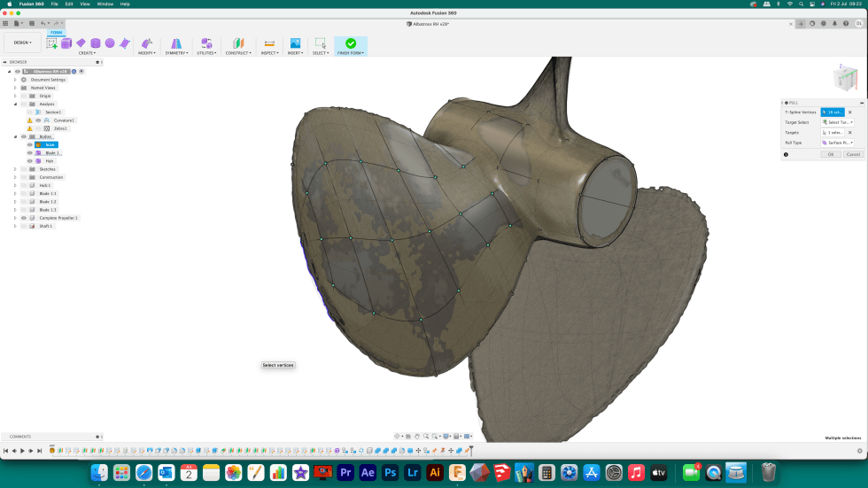This screenshot has width=868, height=488.
Task: Toggle visibility of Hub body
Action: click(x=30, y=161)
